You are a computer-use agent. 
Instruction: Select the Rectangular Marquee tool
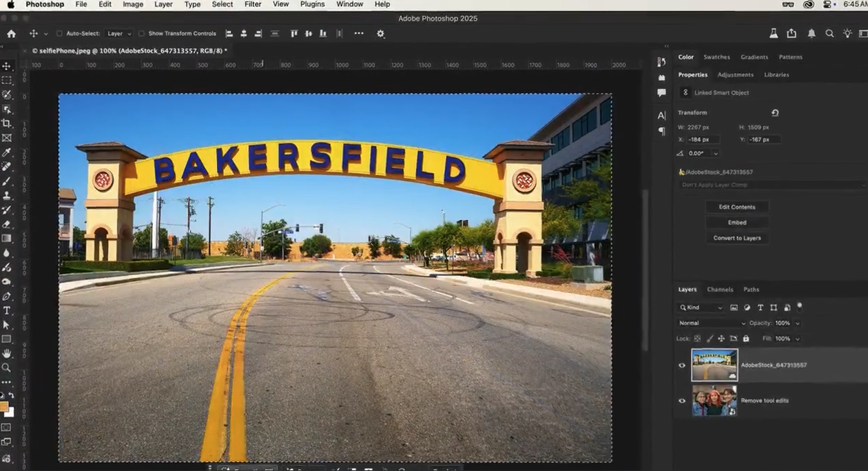[x=7, y=80]
